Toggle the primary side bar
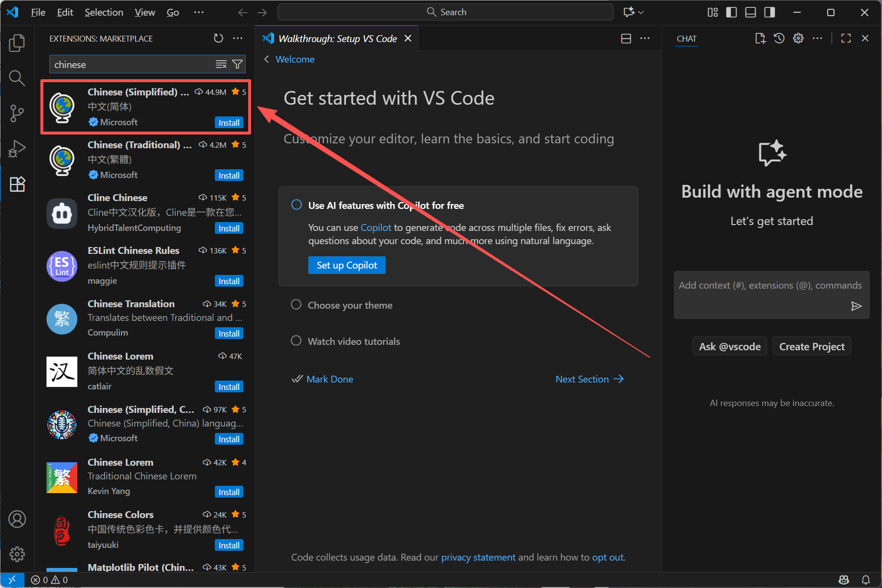This screenshot has width=882, height=588. pos(731,12)
